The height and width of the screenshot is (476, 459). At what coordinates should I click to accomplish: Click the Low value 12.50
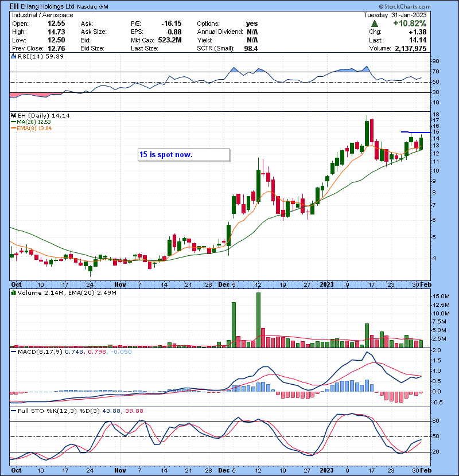click(x=56, y=40)
